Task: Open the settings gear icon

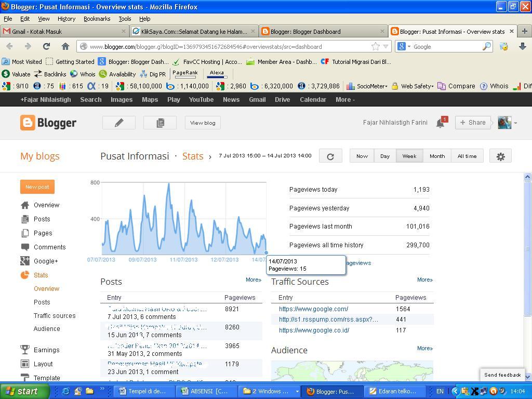Action: (500, 156)
